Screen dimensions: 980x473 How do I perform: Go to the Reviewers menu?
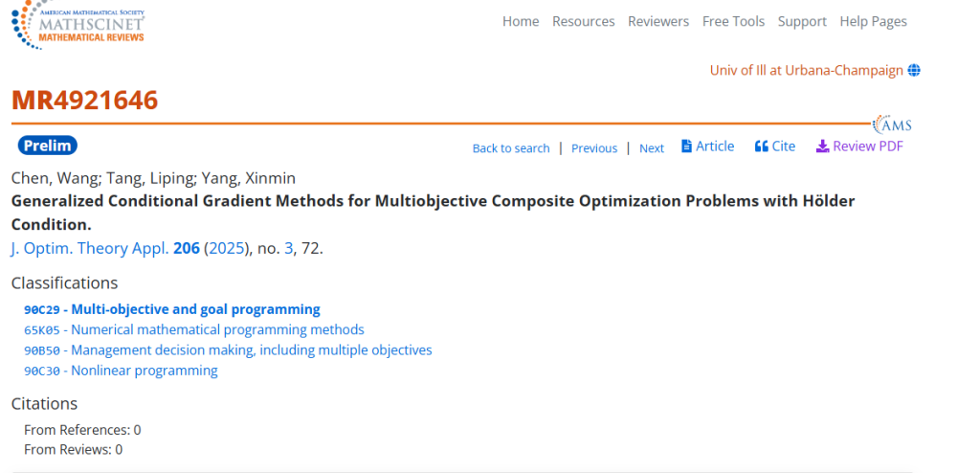coord(658,21)
